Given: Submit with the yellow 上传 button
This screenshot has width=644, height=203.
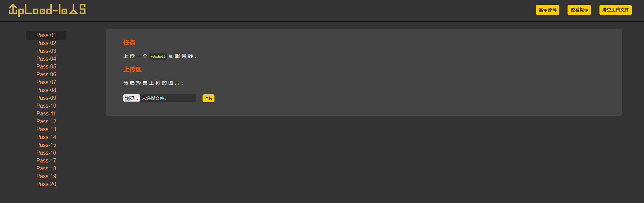Looking at the screenshot, I should pos(208,98).
